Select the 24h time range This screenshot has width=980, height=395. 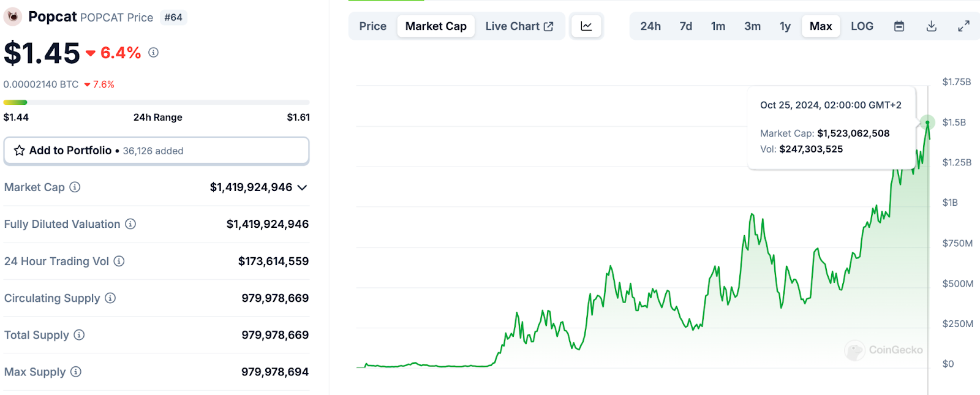point(650,26)
